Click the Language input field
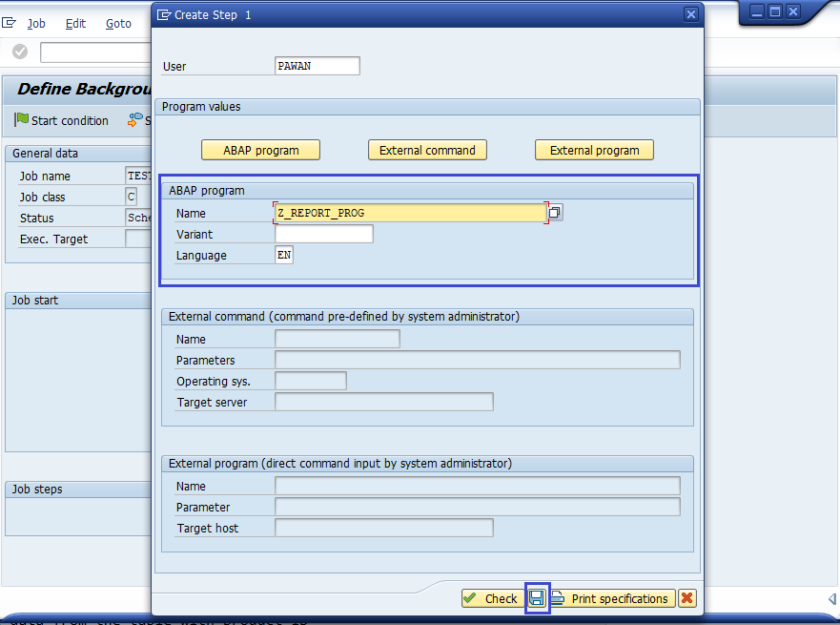This screenshot has width=840, height=625. point(284,255)
